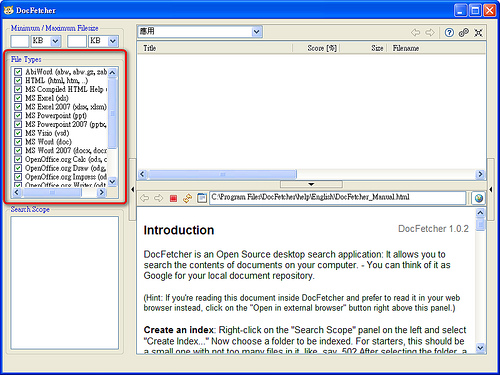Maximize the DocFetcher window

coord(475,11)
